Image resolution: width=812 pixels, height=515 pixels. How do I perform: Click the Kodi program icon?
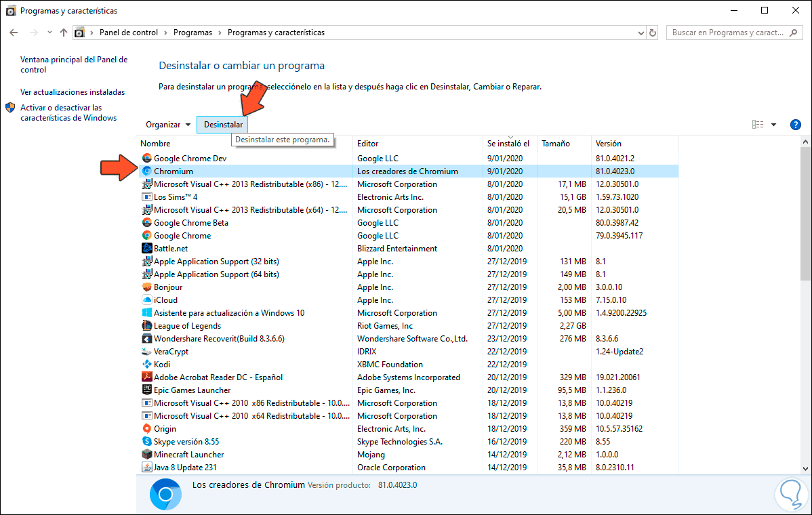point(147,365)
